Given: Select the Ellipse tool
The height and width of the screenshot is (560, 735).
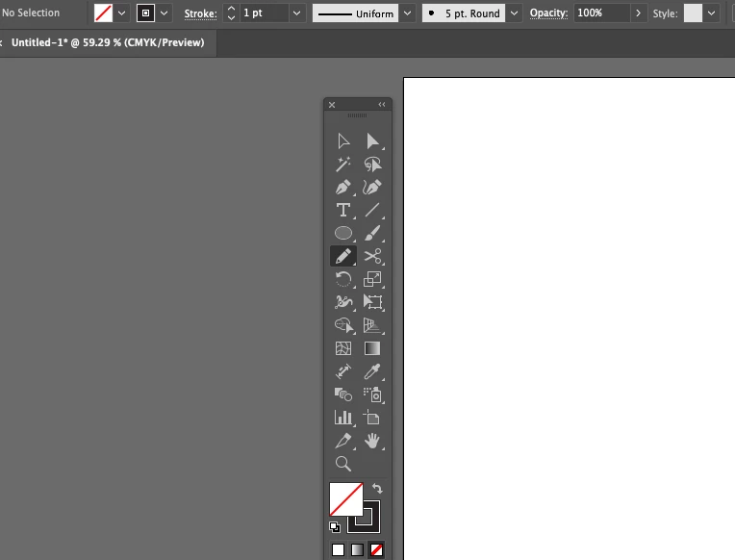Looking at the screenshot, I should point(343,233).
